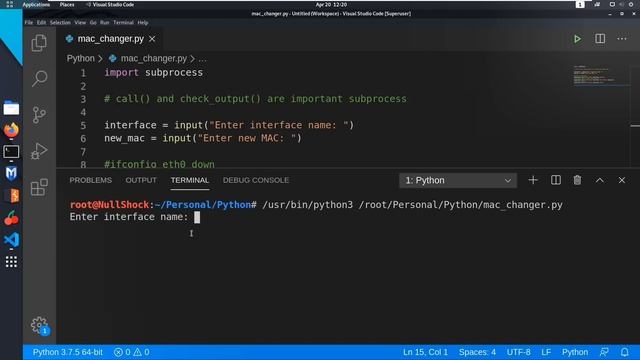640x360 pixels.
Task: Run the Python file with play button
Action: click(577, 39)
